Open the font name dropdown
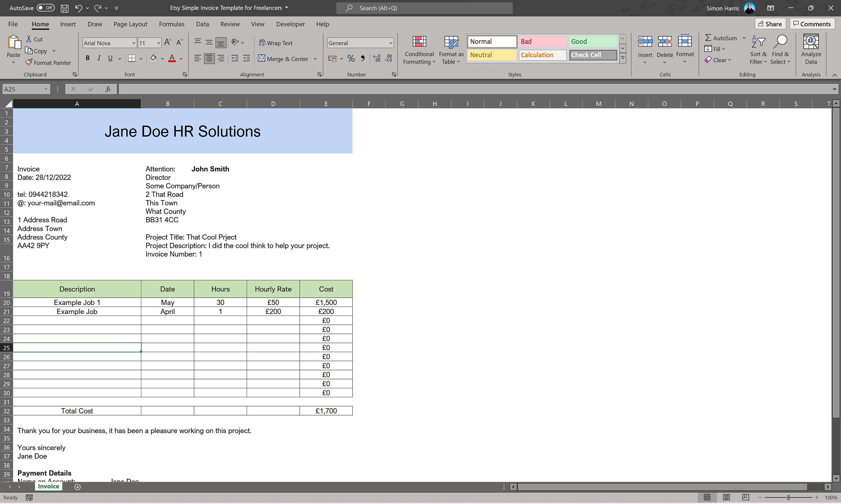The image size is (841, 504). tap(133, 42)
